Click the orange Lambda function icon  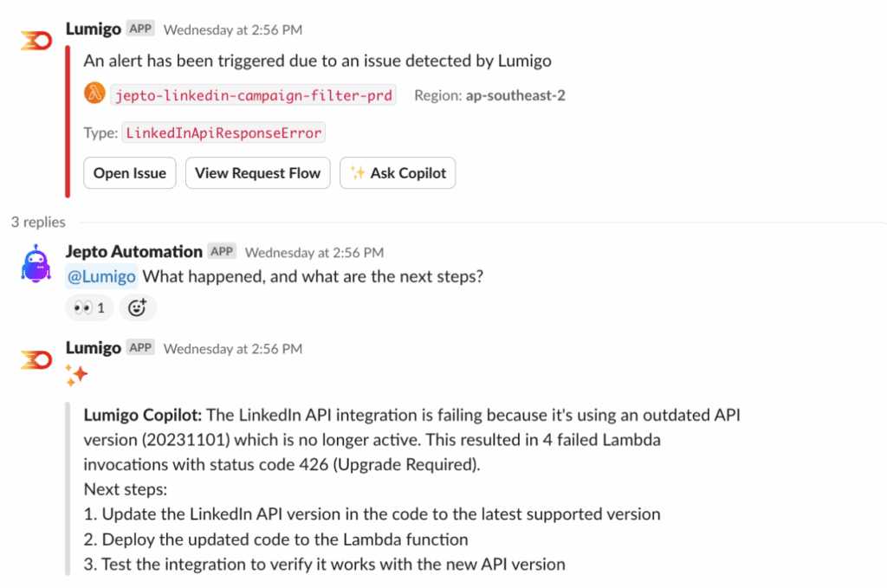click(x=94, y=93)
